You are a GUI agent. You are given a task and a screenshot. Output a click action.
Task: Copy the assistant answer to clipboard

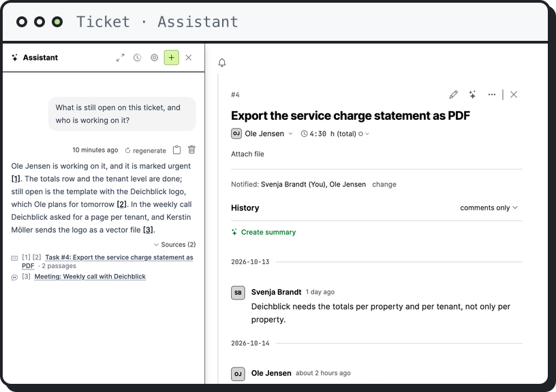point(176,150)
